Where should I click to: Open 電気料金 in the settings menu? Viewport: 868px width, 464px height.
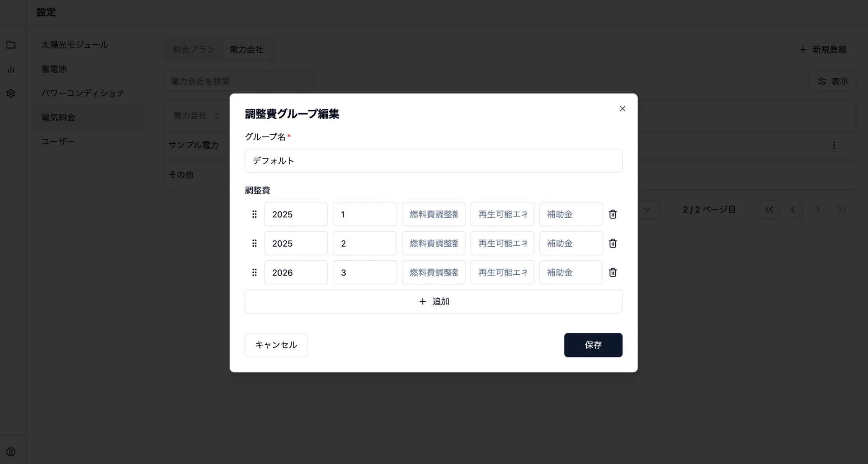[87, 117]
